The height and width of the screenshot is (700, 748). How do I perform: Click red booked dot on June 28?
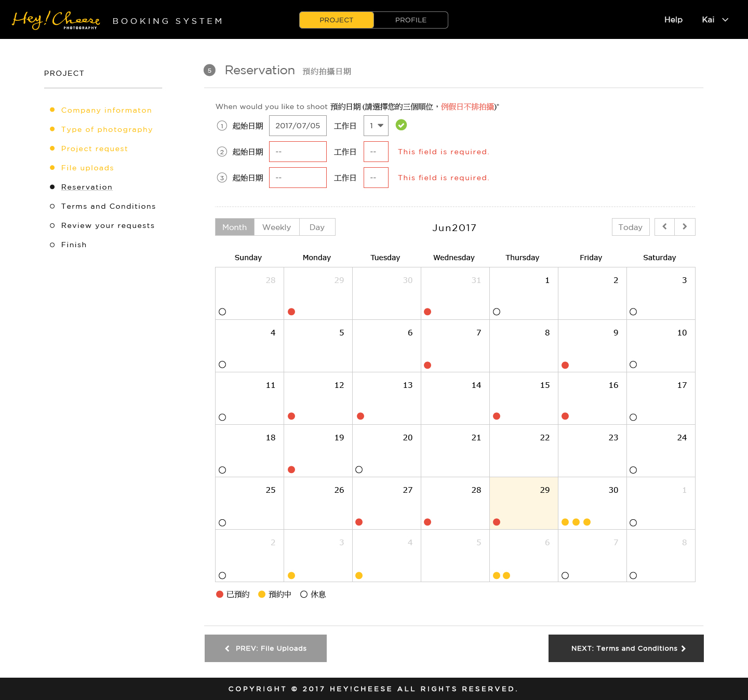[x=428, y=522]
